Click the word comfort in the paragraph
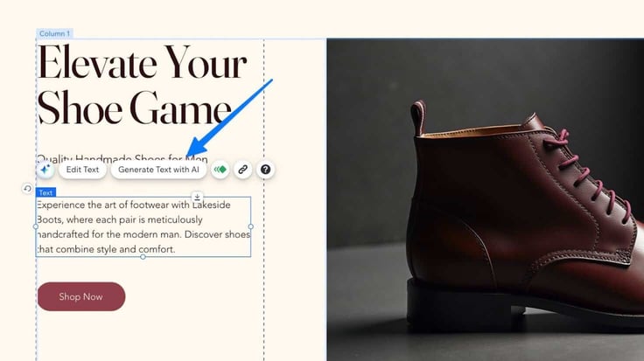This screenshot has height=361, width=644. [156, 249]
